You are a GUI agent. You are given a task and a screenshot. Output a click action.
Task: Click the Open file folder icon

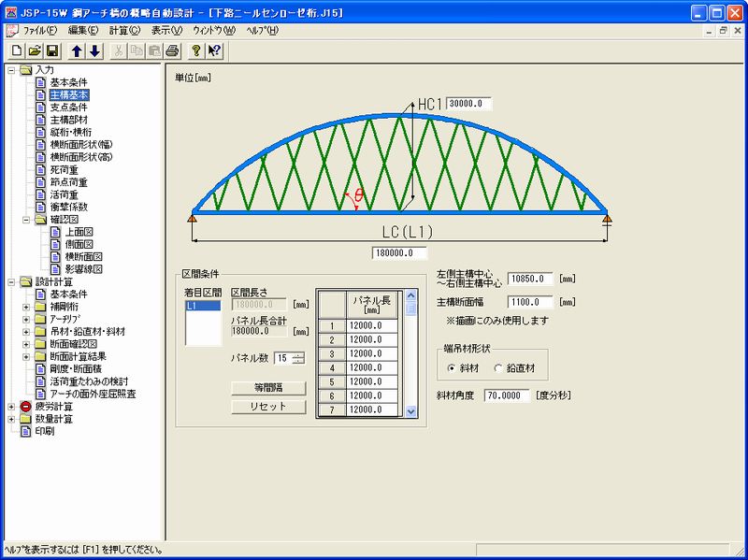click(35, 50)
